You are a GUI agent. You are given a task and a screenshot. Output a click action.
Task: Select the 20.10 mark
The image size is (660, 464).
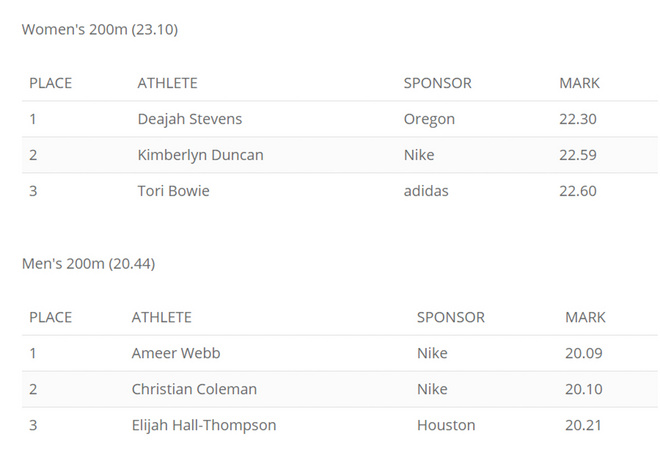[584, 389]
